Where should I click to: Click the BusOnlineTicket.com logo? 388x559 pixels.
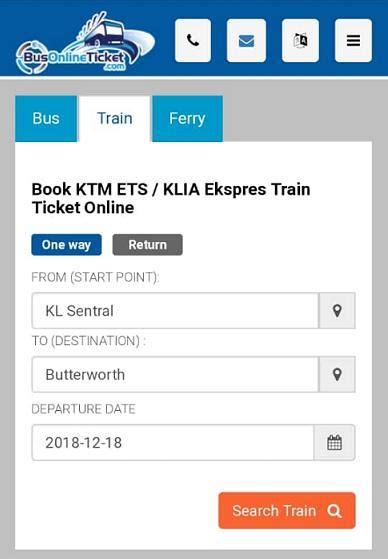(86, 43)
